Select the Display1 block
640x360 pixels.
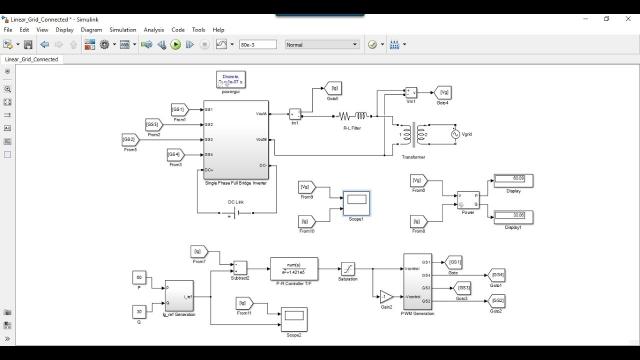513,217
